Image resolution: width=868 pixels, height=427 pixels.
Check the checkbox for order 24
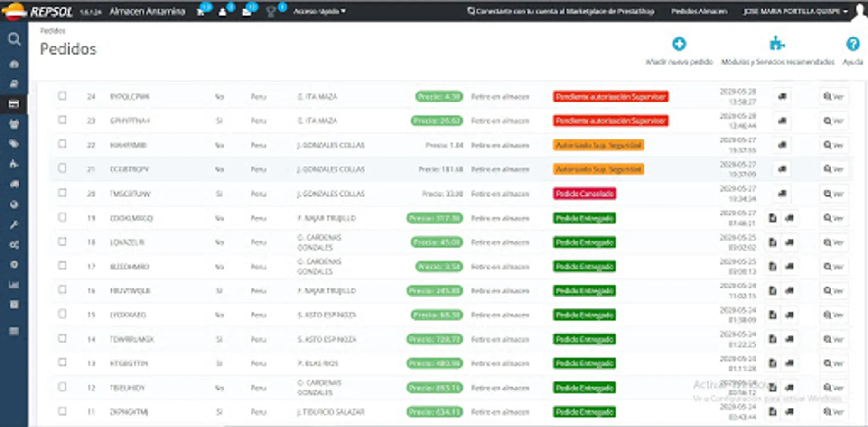coord(62,96)
